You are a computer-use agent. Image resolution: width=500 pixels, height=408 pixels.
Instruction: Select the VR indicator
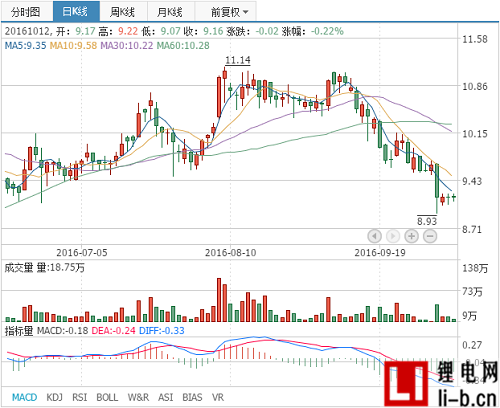click(218, 397)
